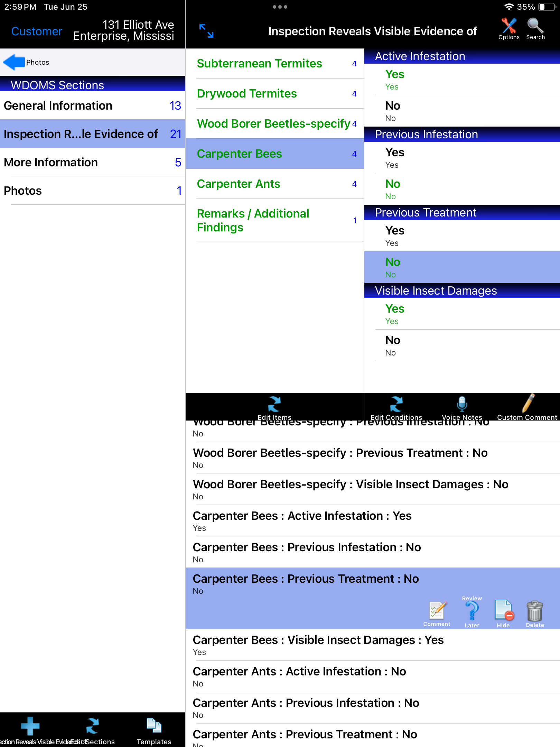Tap the battery status indicator

tap(547, 7)
